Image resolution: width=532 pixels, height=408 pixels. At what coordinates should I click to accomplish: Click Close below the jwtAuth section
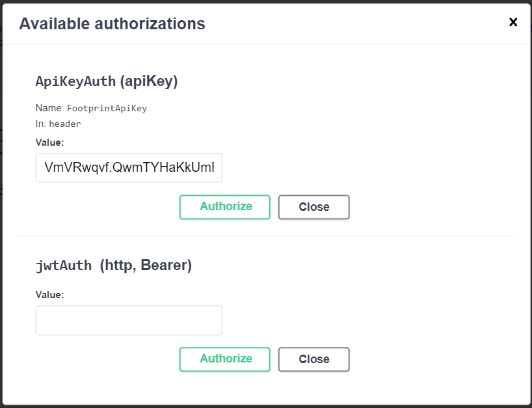pos(313,359)
